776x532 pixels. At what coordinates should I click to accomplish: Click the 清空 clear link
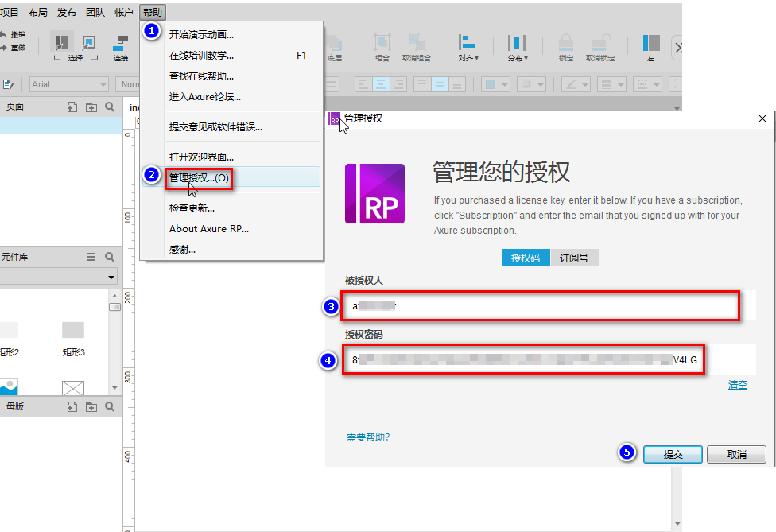(x=738, y=386)
